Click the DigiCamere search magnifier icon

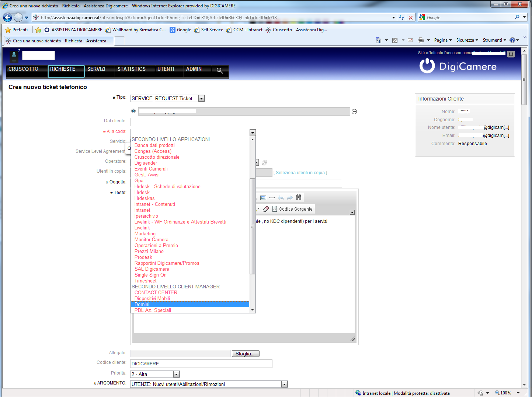click(x=220, y=70)
